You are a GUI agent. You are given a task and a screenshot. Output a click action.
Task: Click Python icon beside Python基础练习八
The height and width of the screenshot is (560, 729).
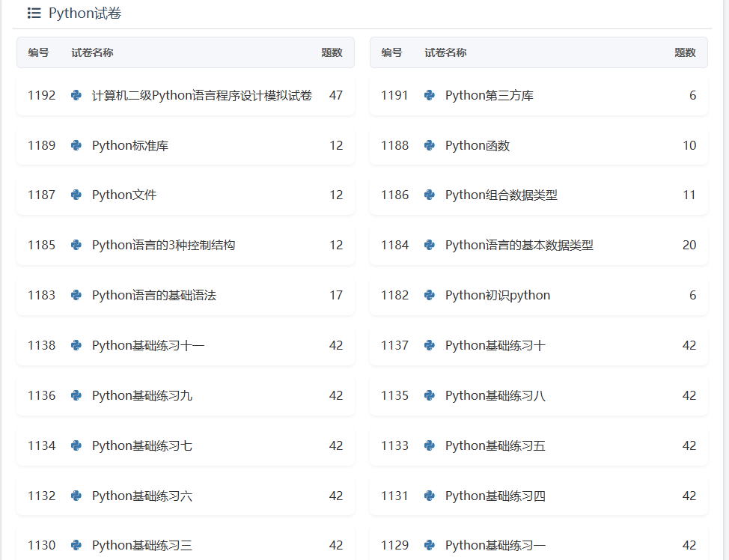430,396
